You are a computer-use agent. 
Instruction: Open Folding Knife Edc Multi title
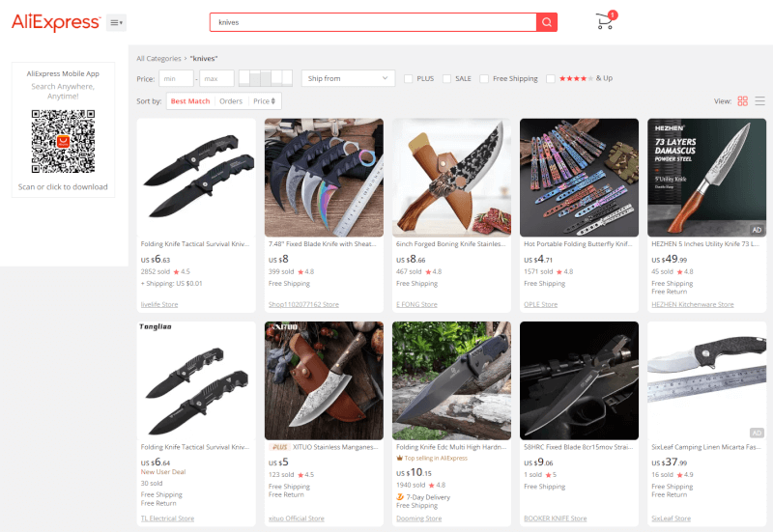click(x=451, y=447)
